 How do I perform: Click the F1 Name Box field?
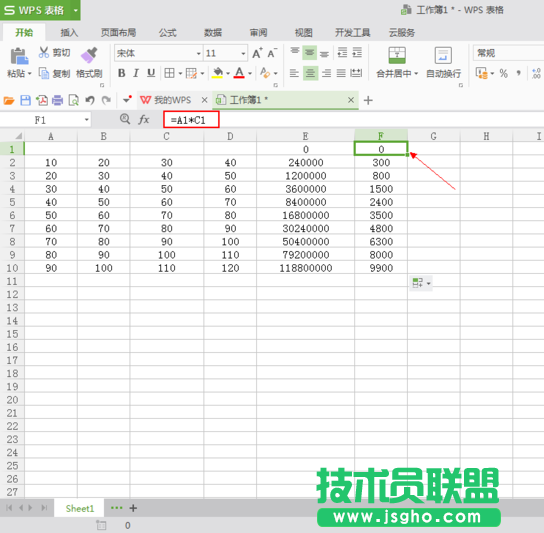coord(41,120)
